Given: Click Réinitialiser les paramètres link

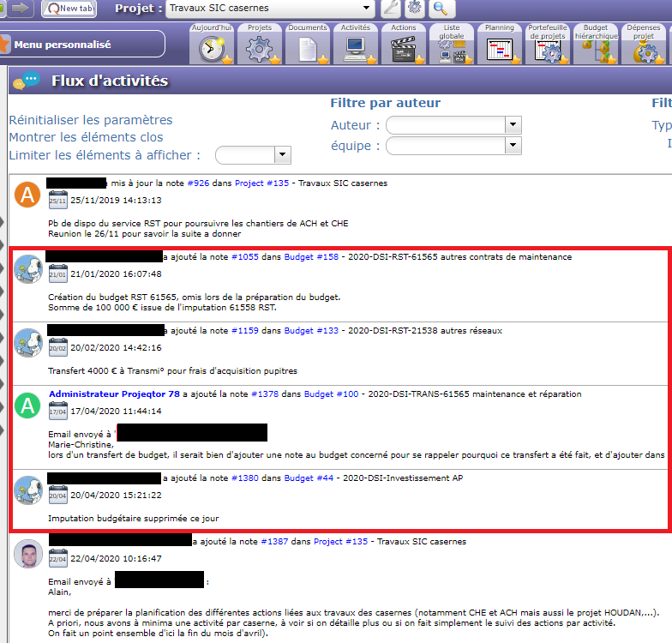Looking at the screenshot, I should click(x=91, y=120).
